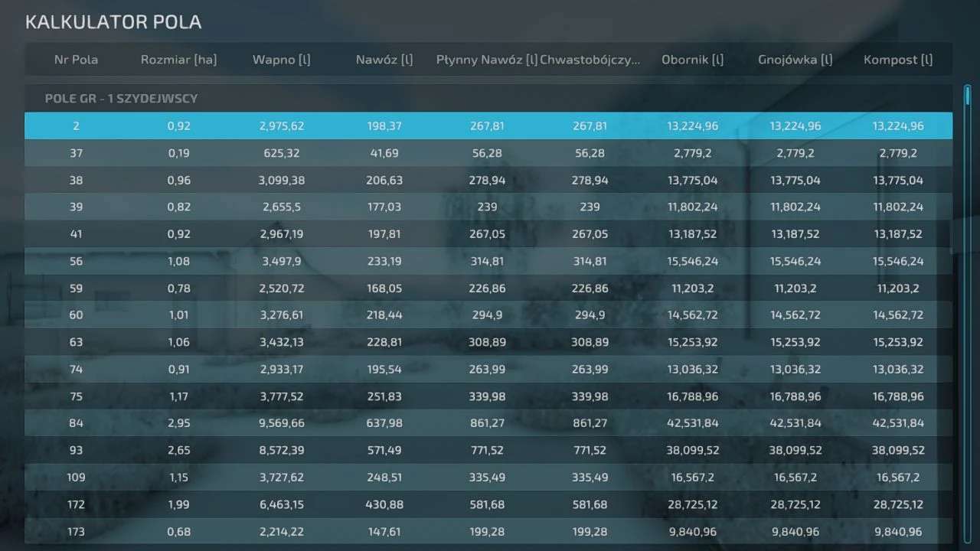Click the 'Obornik [l]' column header
The image size is (980, 551).
[692, 60]
